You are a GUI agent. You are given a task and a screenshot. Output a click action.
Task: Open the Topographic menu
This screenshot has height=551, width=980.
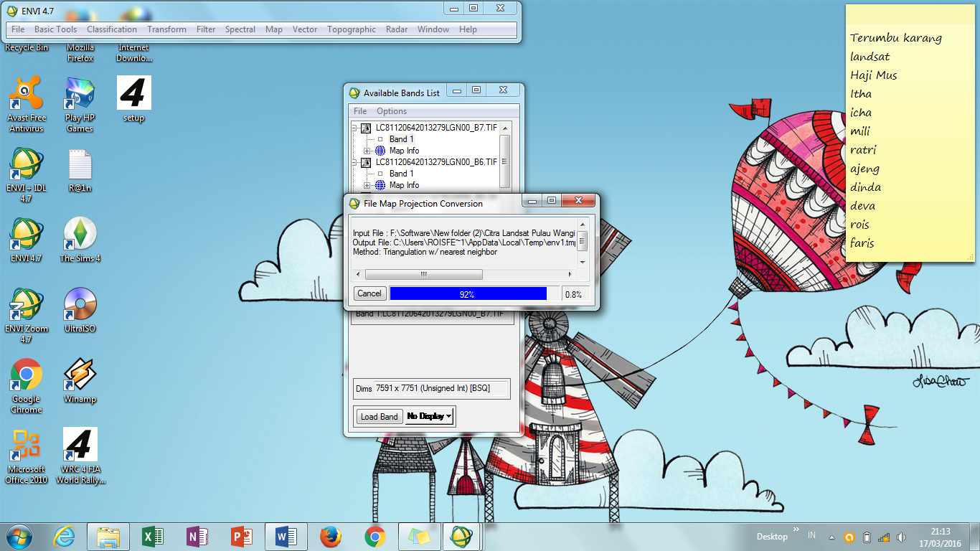pos(352,29)
